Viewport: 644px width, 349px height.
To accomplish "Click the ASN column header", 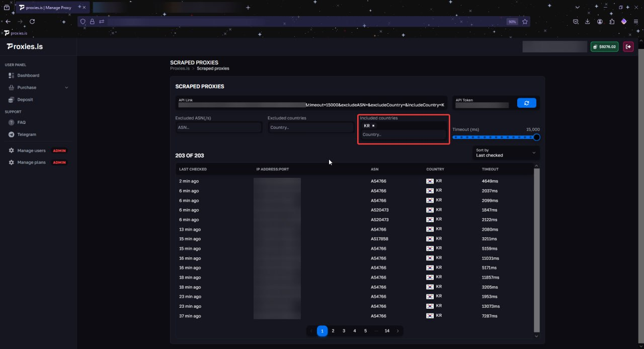I will coord(374,169).
